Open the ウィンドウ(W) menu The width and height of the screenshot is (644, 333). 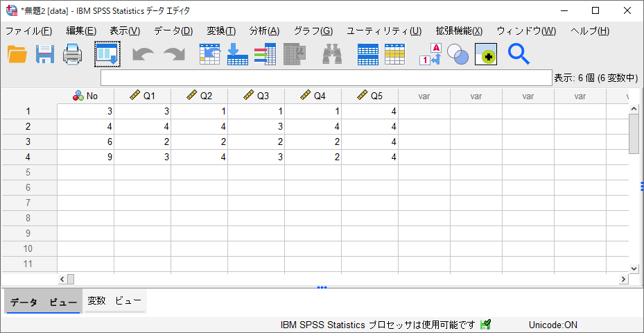[x=527, y=31]
